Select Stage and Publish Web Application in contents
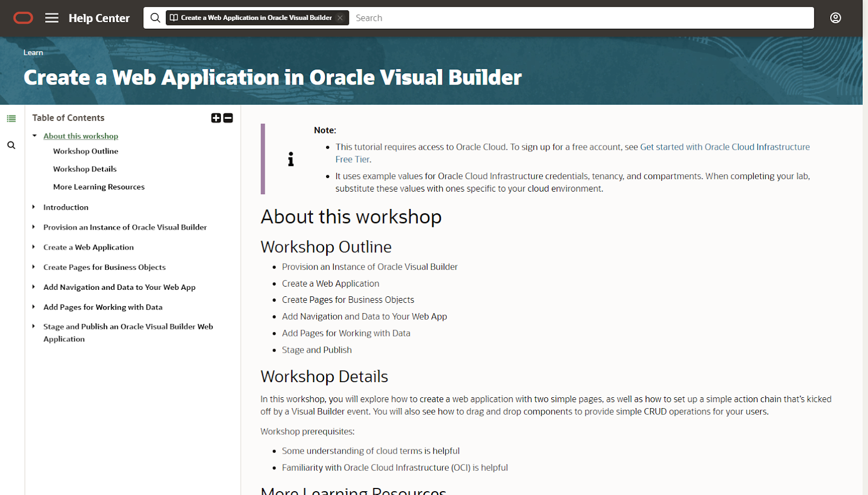868x495 pixels. [128, 333]
